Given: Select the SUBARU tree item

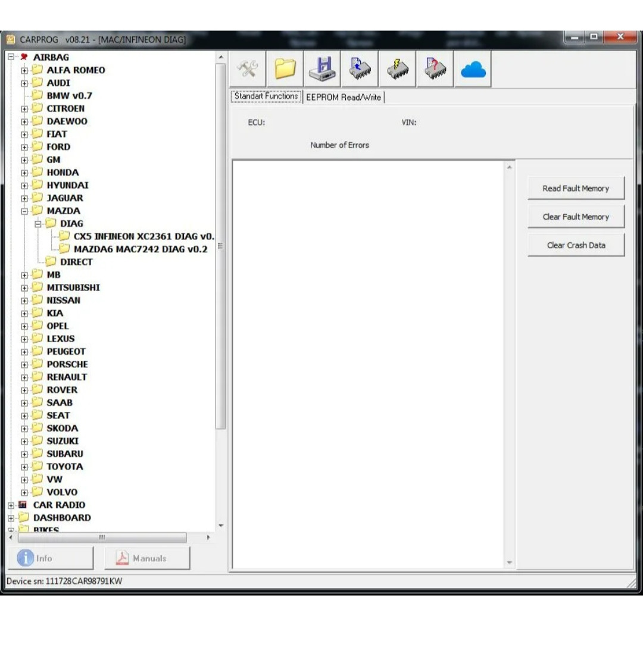Looking at the screenshot, I should click(x=65, y=454).
